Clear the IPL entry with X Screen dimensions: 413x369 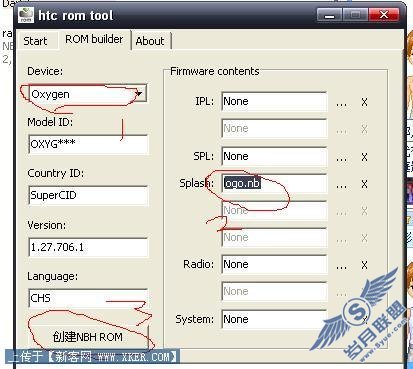tap(364, 102)
